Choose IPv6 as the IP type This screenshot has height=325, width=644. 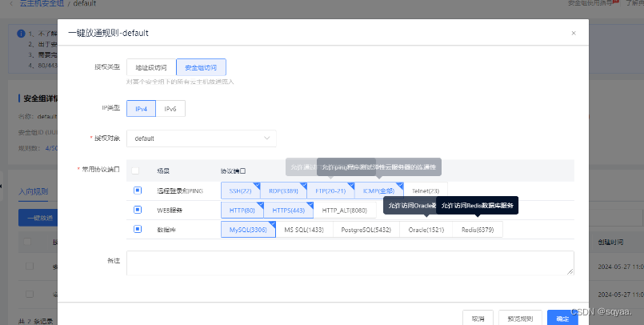pos(170,108)
